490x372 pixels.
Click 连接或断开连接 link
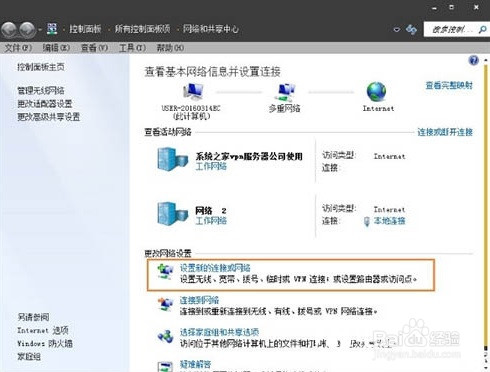[x=445, y=132]
